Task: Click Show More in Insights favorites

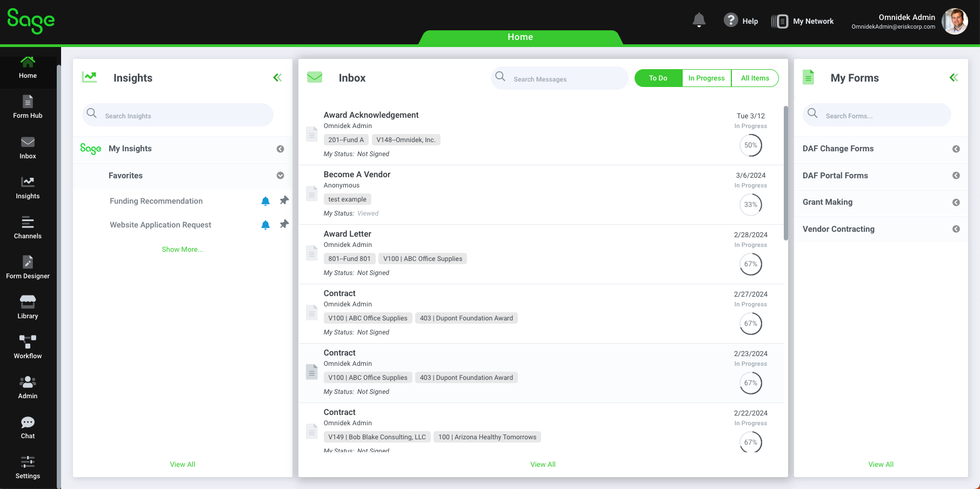Action: point(183,250)
